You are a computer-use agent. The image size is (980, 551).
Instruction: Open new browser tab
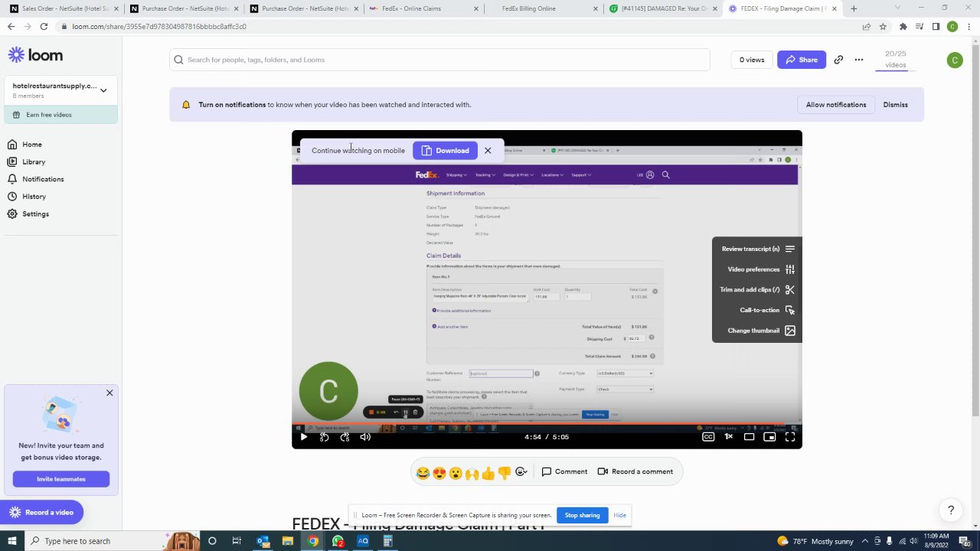[x=853, y=8]
